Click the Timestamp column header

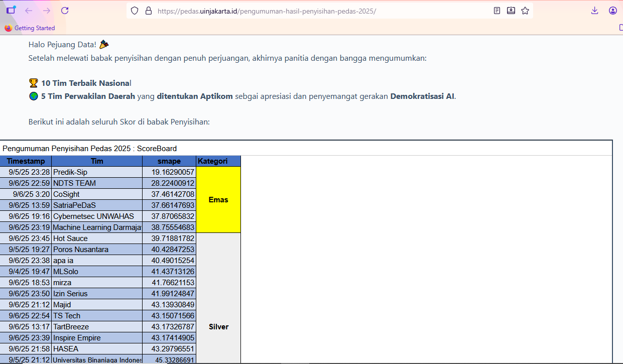(26, 161)
